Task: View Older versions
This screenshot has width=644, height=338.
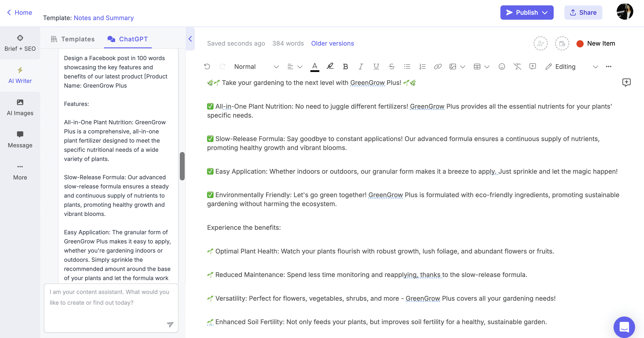Action: click(x=333, y=44)
